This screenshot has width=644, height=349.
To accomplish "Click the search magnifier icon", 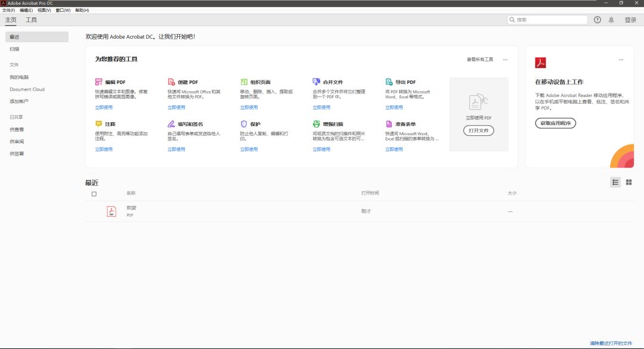I will point(512,20).
